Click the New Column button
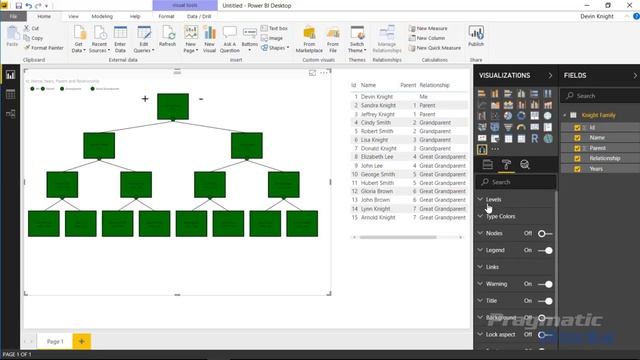640x360 pixels. (427, 38)
